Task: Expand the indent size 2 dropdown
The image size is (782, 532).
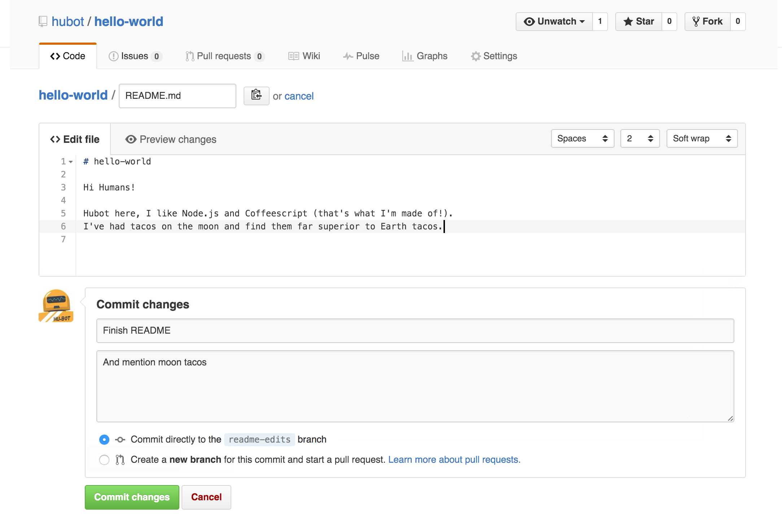Action: 638,139
